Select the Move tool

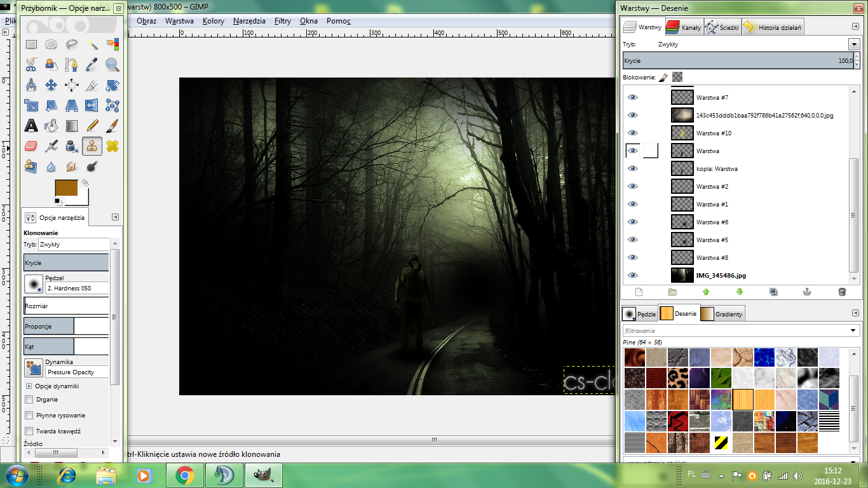(51, 85)
